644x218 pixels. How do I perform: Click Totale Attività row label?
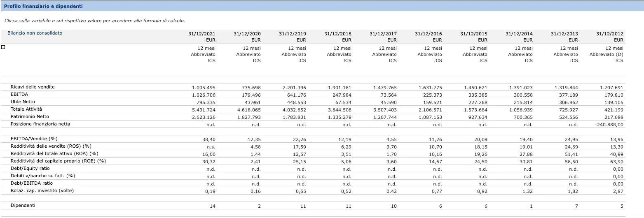click(x=26, y=109)
